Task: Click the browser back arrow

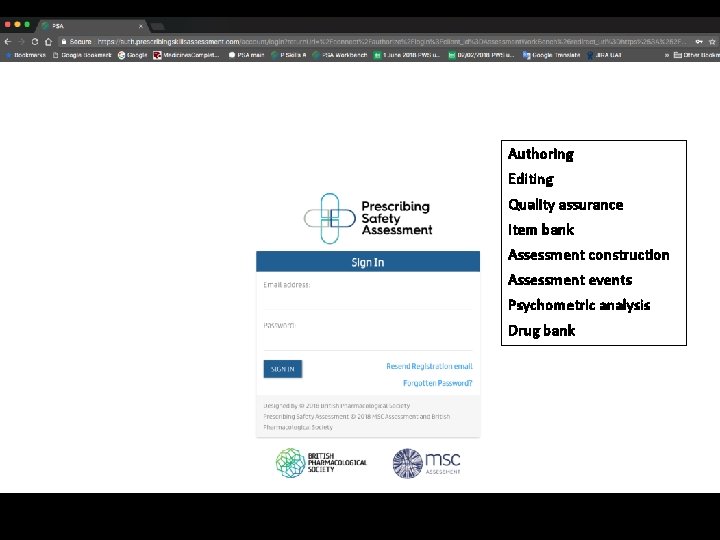Action: [8, 41]
